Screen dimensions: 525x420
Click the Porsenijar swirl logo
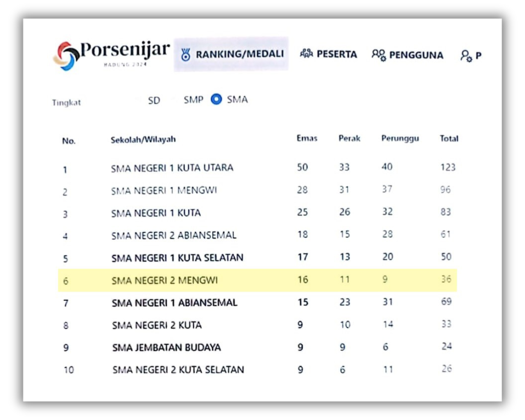(x=66, y=56)
